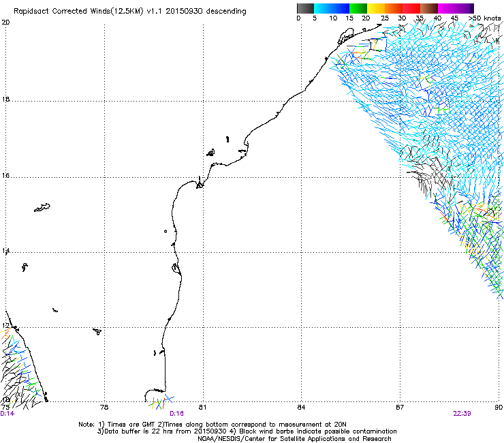Image resolution: width=504 pixels, height=443 pixels.
Task: Click the brown 35-40 knots legend segment
Action: [x=429, y=8]
